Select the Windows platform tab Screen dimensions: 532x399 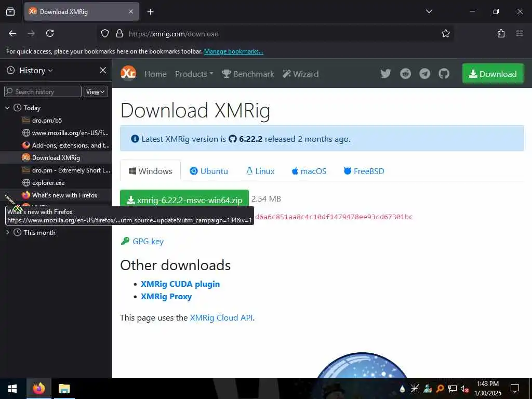(x=150, y=171)
